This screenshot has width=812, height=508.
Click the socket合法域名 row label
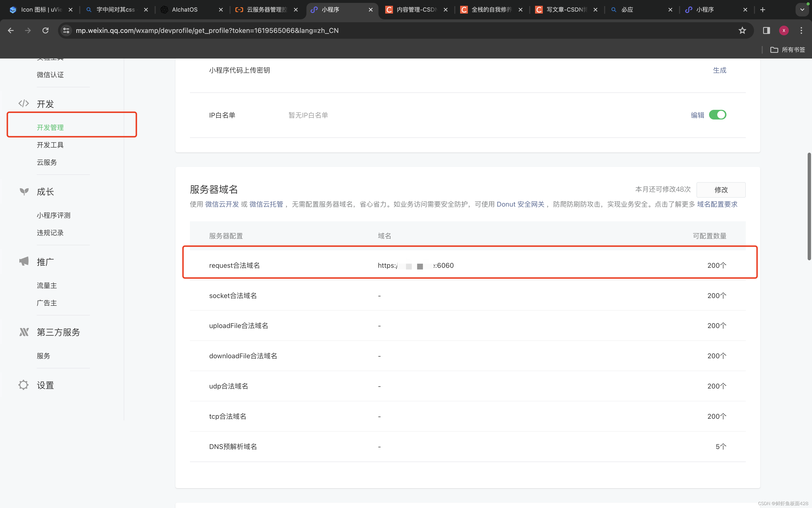click(233, 296)
